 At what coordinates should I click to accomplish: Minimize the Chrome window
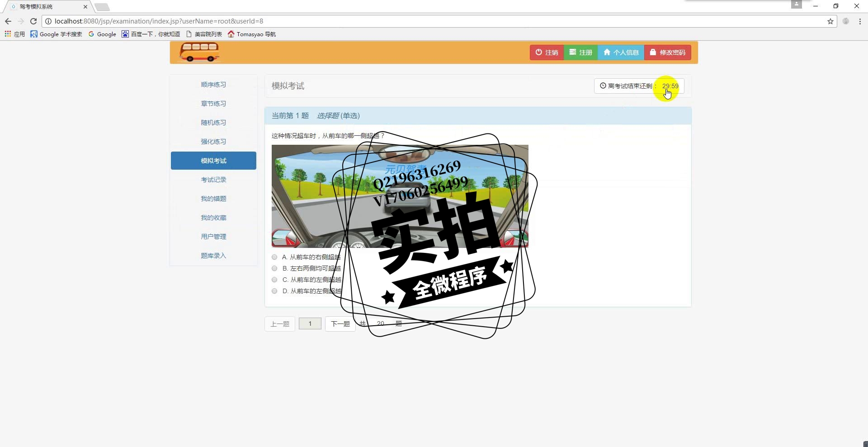[815, 6]
